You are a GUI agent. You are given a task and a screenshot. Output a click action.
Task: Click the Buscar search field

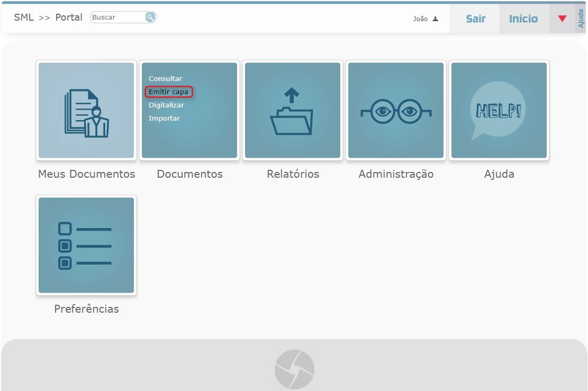pos(117,17)
